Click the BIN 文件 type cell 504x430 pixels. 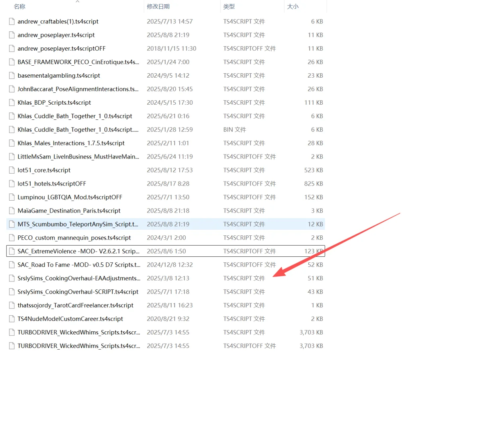(x=235, y=130)
